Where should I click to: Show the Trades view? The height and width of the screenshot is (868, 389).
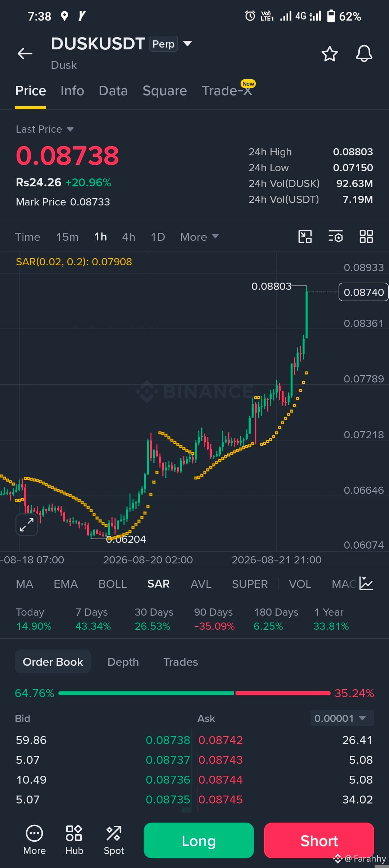(x=180, y=662)
